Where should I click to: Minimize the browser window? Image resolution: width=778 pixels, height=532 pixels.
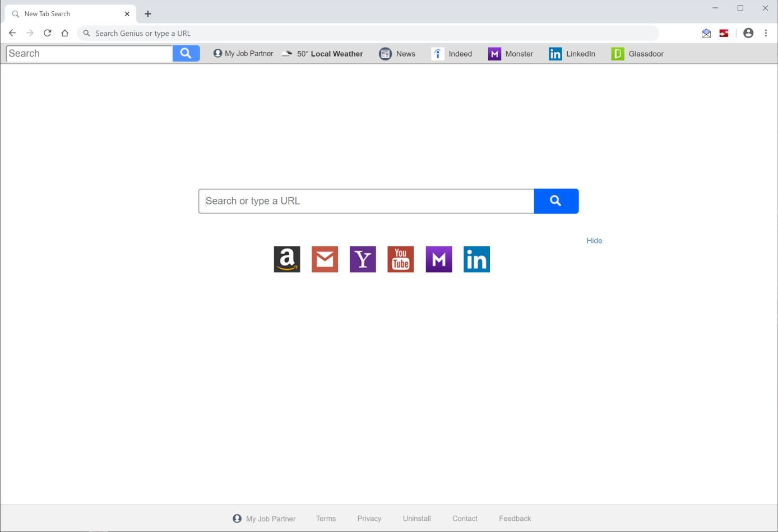coord(715,8)
